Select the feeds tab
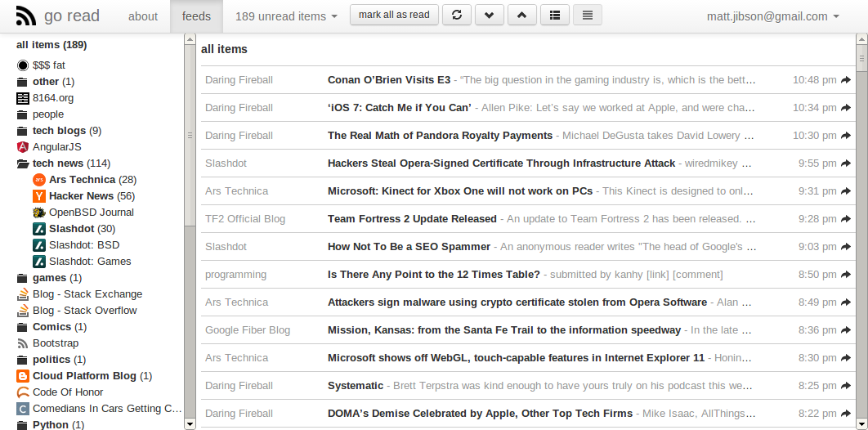Screen dimensions: 868x430 coord(196,16)
